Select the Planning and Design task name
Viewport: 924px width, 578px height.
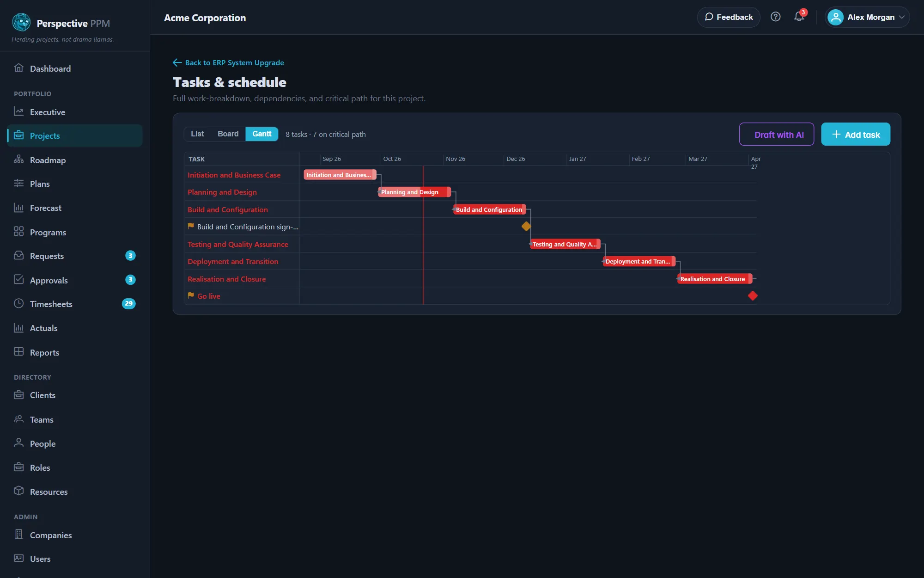222,192
